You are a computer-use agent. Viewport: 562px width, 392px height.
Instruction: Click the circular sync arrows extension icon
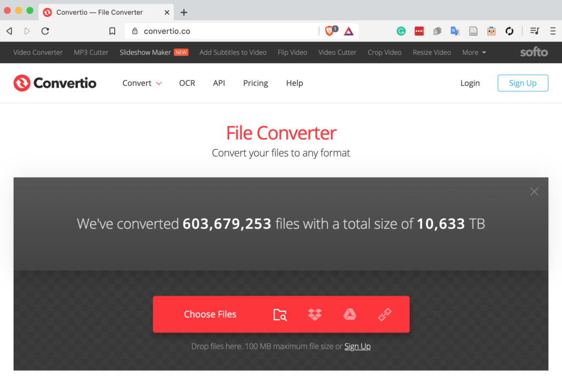509,31
